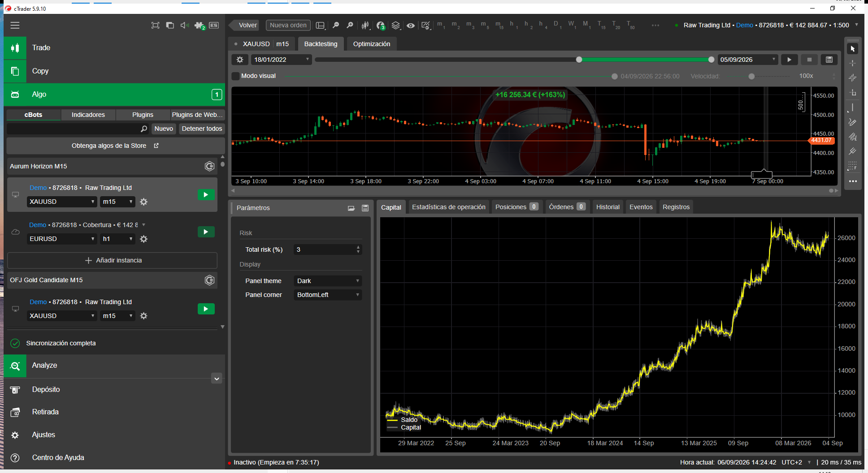Open the Panel corner BottomLeft dropdown
868x473 pixels.
coord(328,295)
